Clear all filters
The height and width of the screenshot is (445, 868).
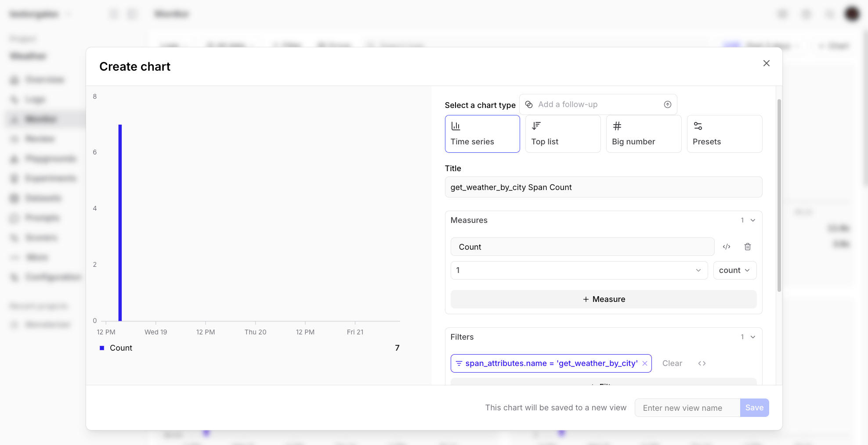coord(672,363)
